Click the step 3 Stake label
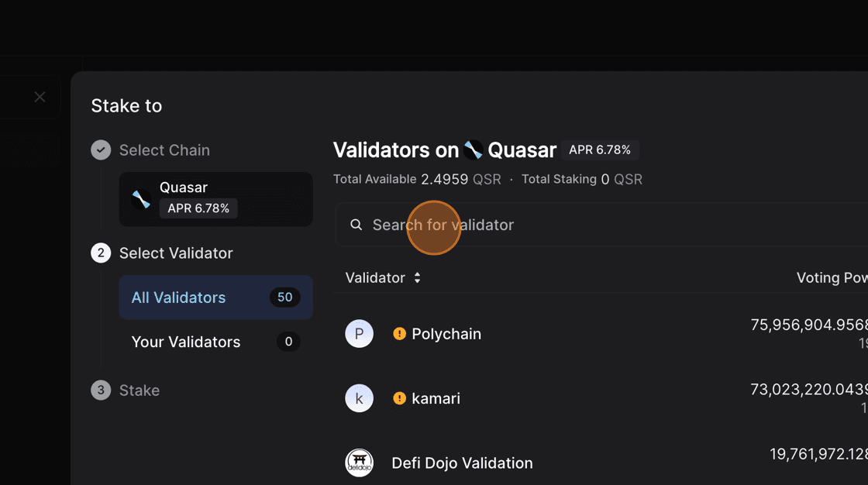Viewport: 868px width, 485px height. tap(139, 390)
